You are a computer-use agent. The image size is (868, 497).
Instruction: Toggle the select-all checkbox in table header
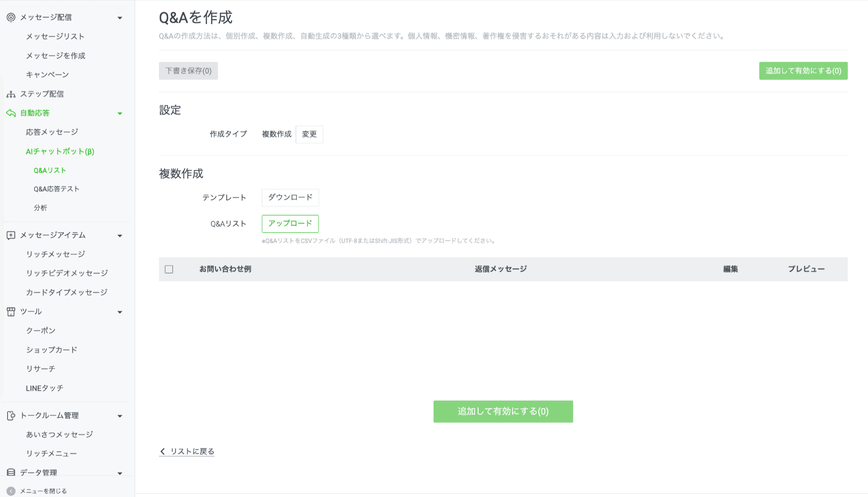pos(169,269)
